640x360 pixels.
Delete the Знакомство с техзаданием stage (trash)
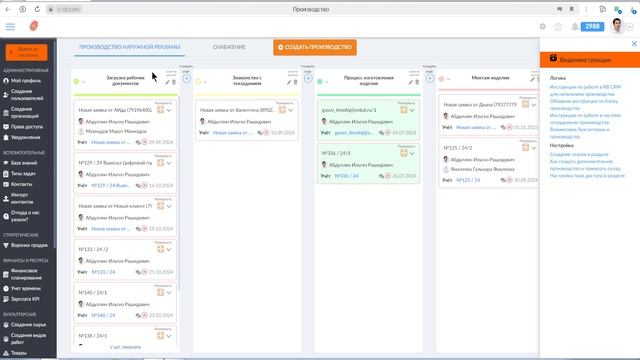(x=296, y=82)
